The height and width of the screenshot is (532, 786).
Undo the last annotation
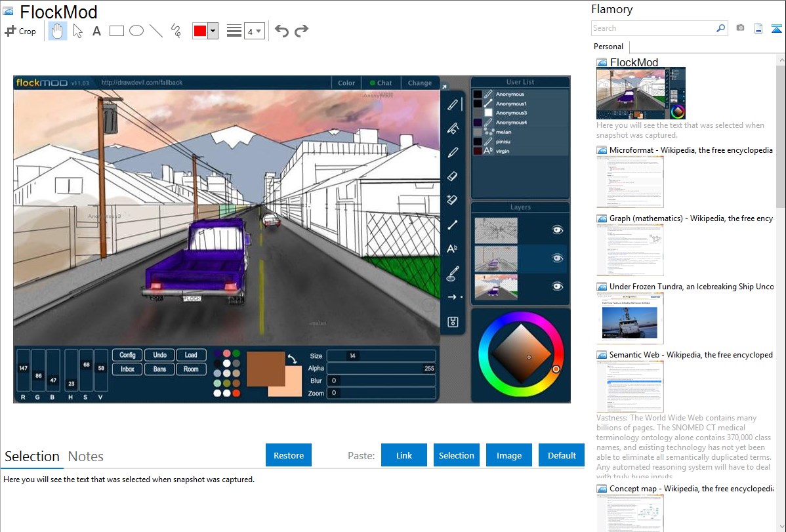[281, 31]
